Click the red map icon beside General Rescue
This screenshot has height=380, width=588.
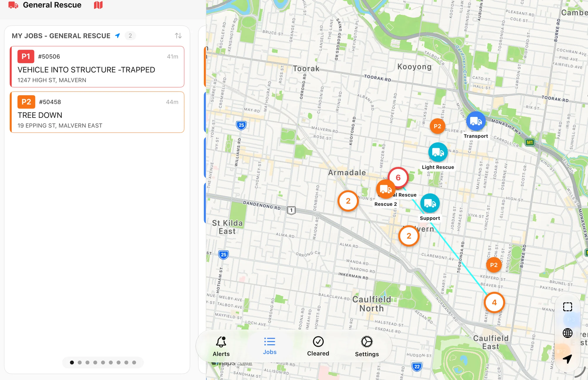98,5
